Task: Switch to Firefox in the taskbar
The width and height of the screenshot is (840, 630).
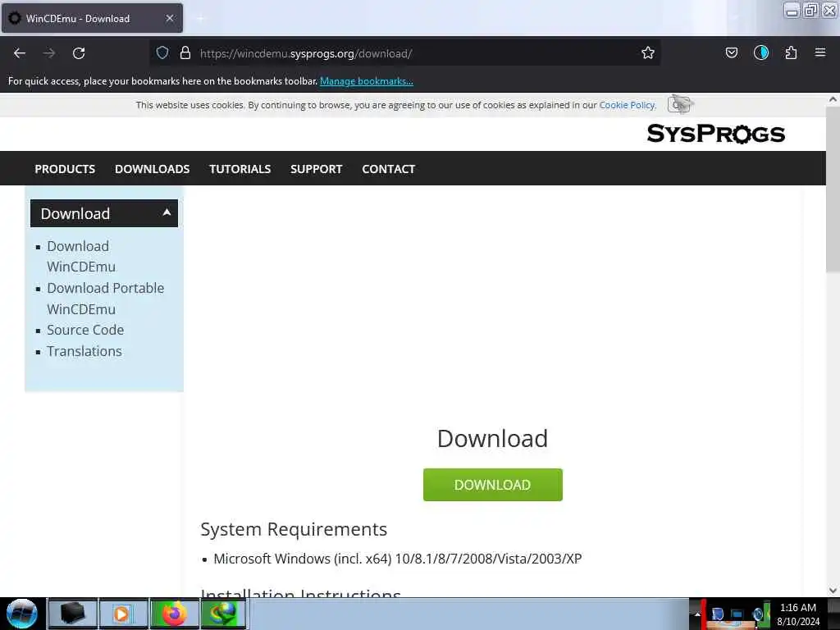Action: [x=174, y=614]
